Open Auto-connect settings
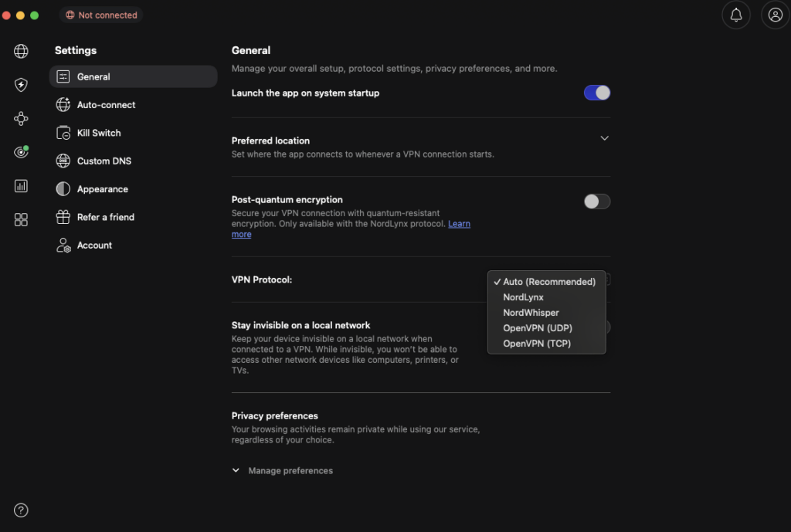The width and height of the screenshot is (791, 532). pyautogui.click(x=133, y=105)
